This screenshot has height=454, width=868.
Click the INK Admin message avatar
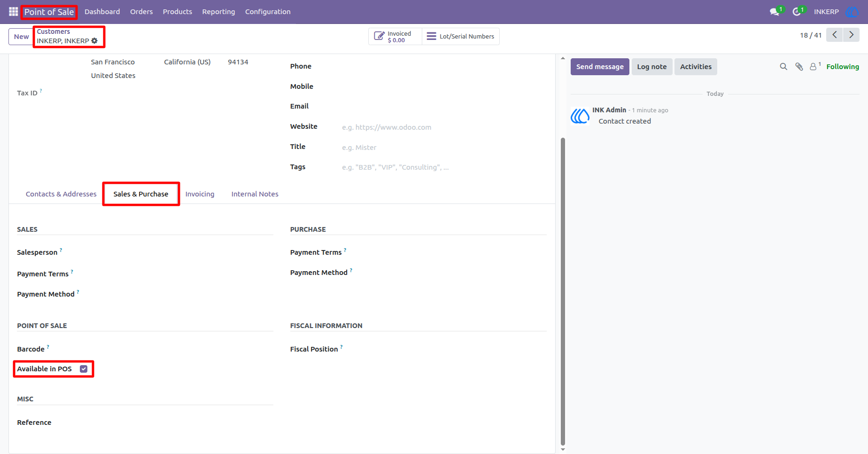tap(580, 116)
